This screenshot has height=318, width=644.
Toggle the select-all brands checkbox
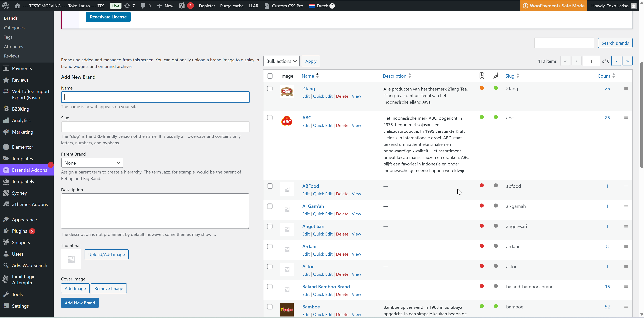(x=270, y=76)
